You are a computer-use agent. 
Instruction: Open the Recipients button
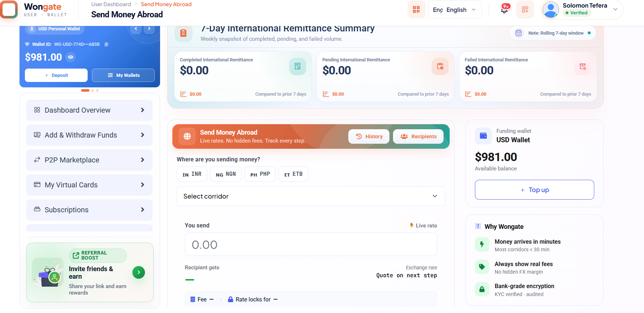tap(418, 136)
